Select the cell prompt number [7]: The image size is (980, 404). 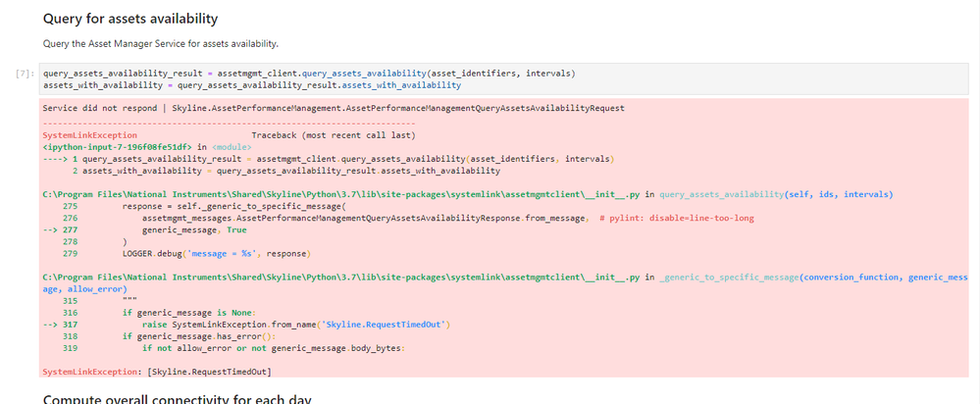pos(25,74)
